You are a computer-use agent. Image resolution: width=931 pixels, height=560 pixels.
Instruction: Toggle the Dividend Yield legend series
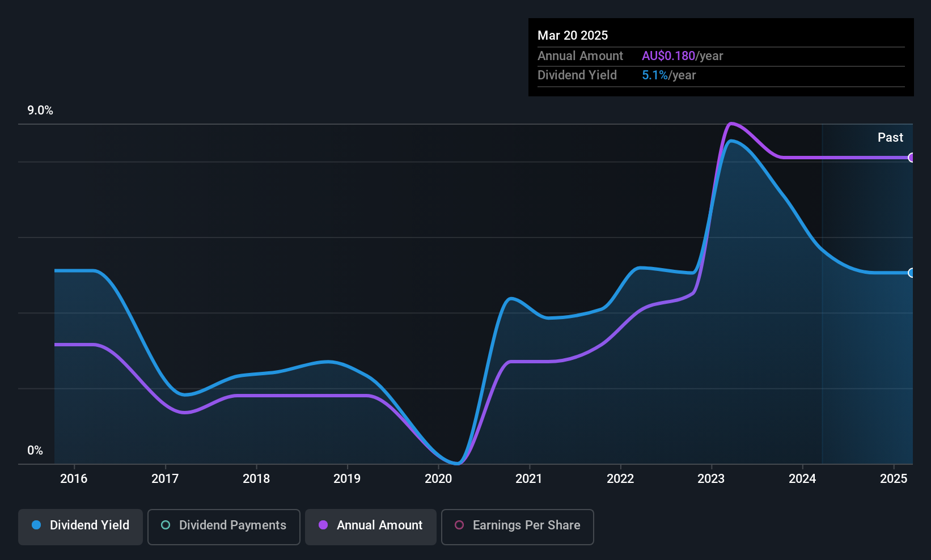[81, 527]
